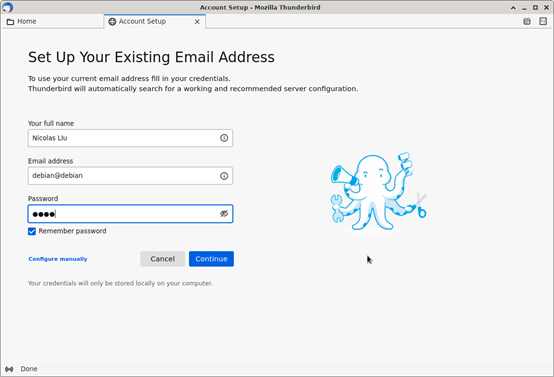
Task: Click the octopus illustration
Action: [x=378, y=193]
